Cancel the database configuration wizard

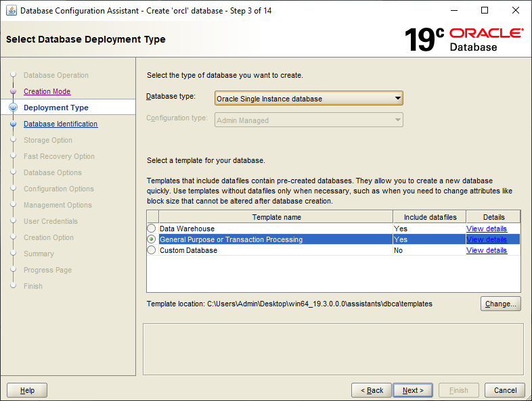point(505,390)
